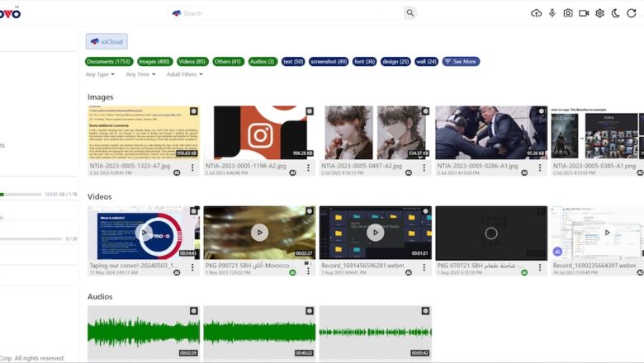Play the Record_1690235664397.webm video

(x=607, y=233)
